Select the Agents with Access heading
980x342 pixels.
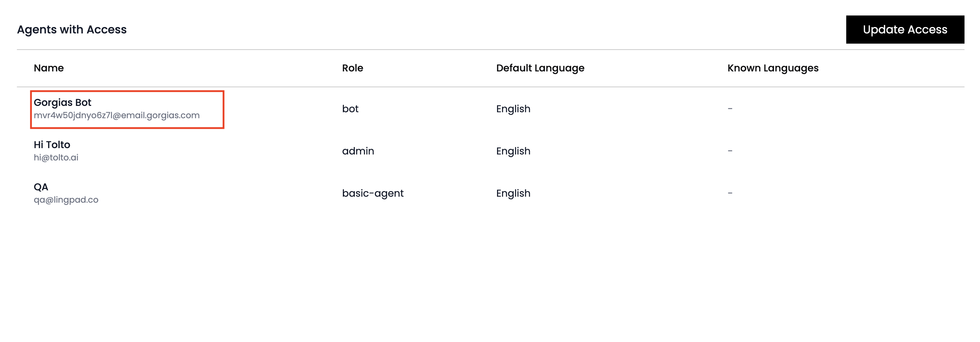coord(71,30)
